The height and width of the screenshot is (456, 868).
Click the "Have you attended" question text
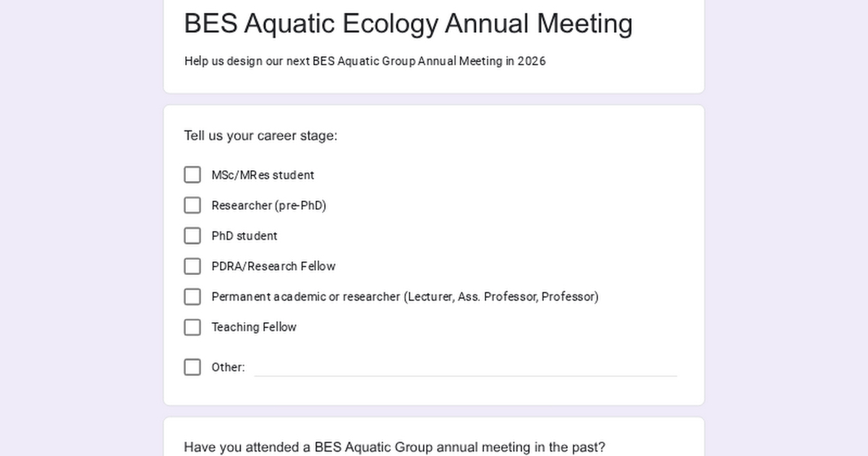[394, 447]
